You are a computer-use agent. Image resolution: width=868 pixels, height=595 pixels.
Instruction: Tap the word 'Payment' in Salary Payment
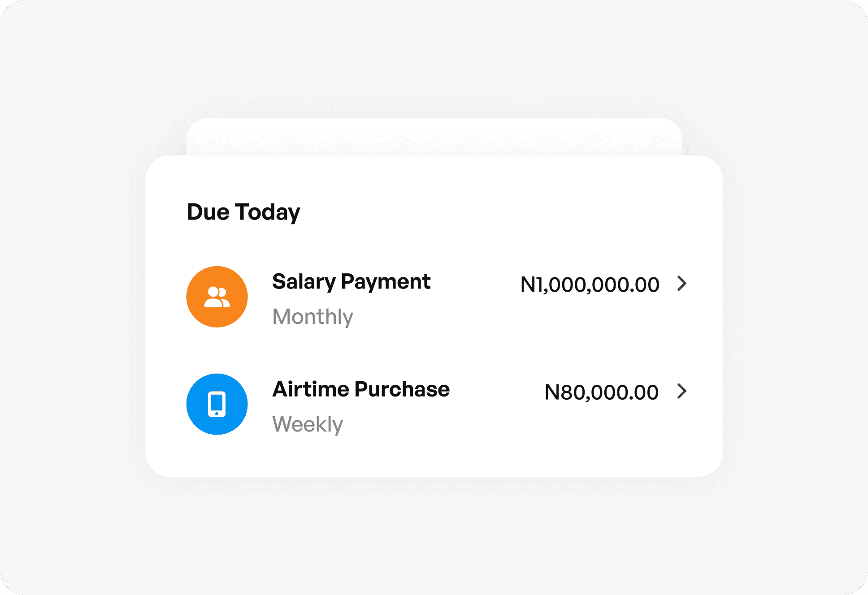(386, 282)
